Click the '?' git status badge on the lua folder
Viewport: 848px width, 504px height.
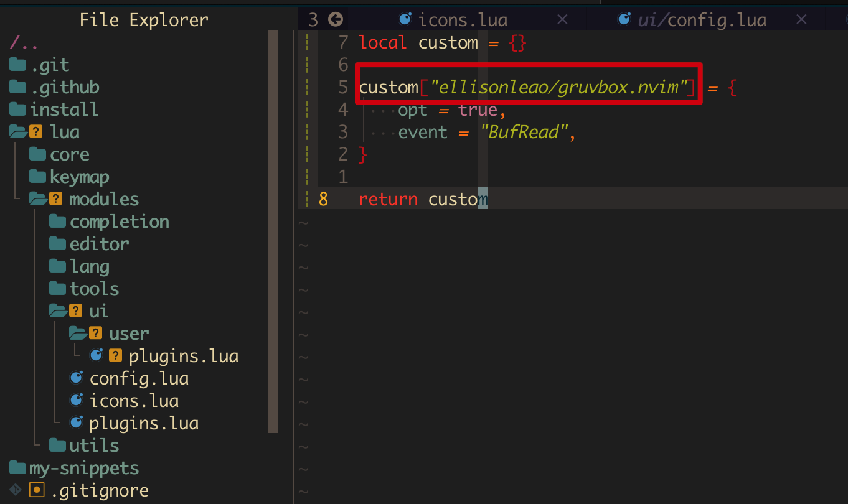point(35,131)
